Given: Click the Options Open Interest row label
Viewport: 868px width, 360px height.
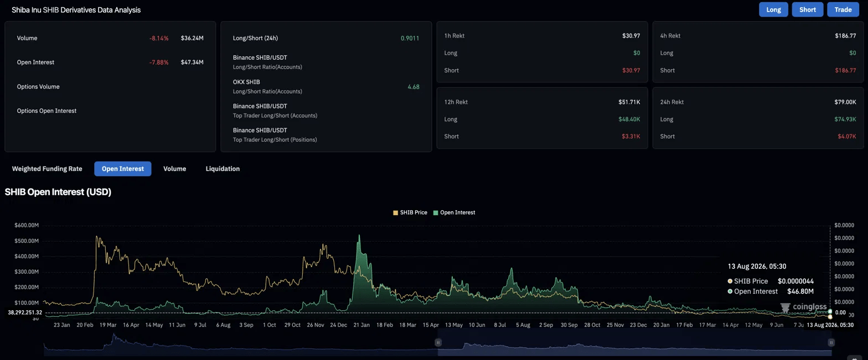Looking at the screenshot, I should (46, 111).
